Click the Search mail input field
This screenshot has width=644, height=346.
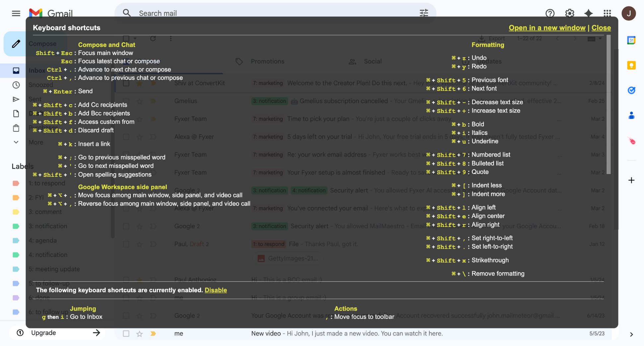(x=232, y=13)
